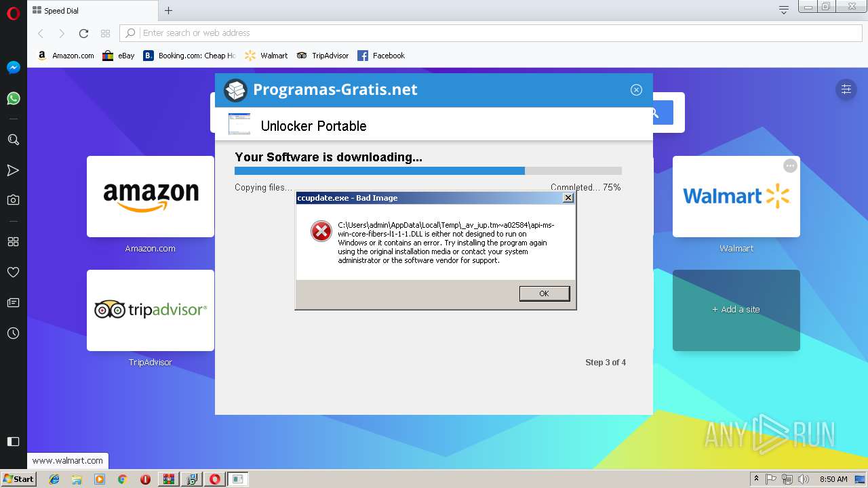Open My Flow paper plane icon
Viewport: 868px width, 488px height.
click(x=13, y=170)
